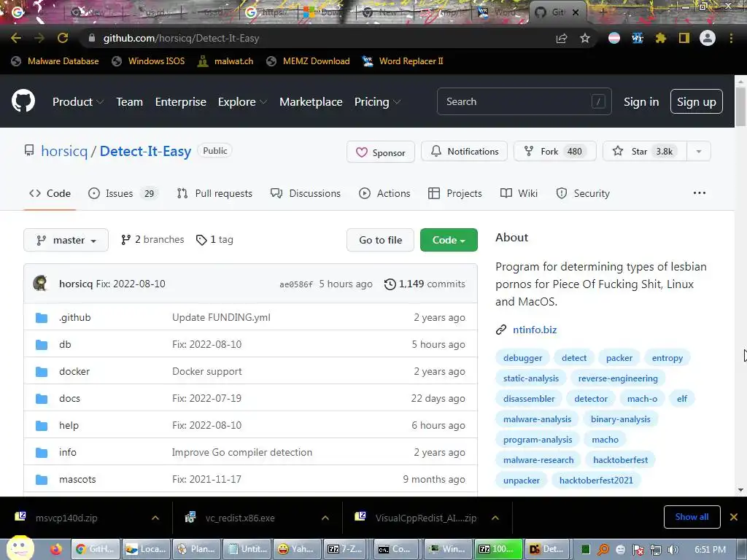The width and height of the screenshot is (747, 560).
Task: Click the .github folder icon
Action: pyautogui.click(x=42, y=318)
